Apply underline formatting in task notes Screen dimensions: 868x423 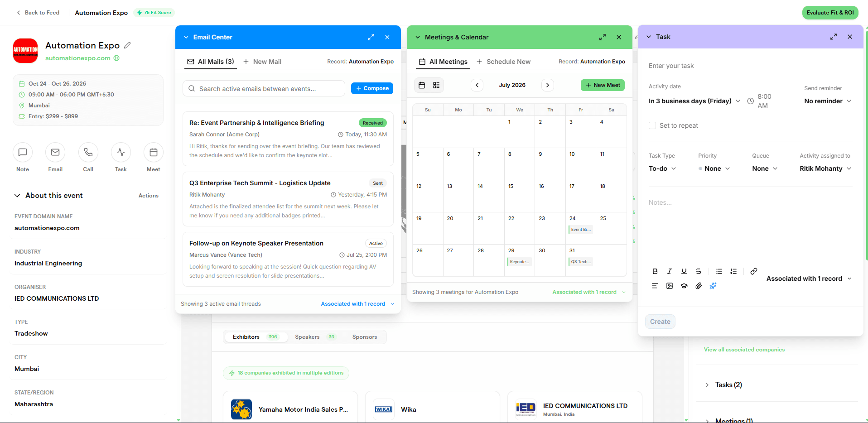pos(684,271)
